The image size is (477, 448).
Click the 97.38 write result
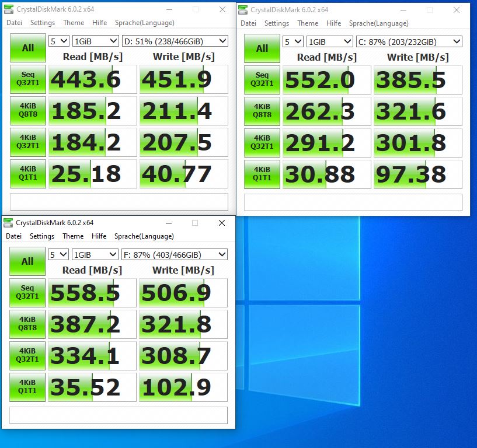point(417,174)
